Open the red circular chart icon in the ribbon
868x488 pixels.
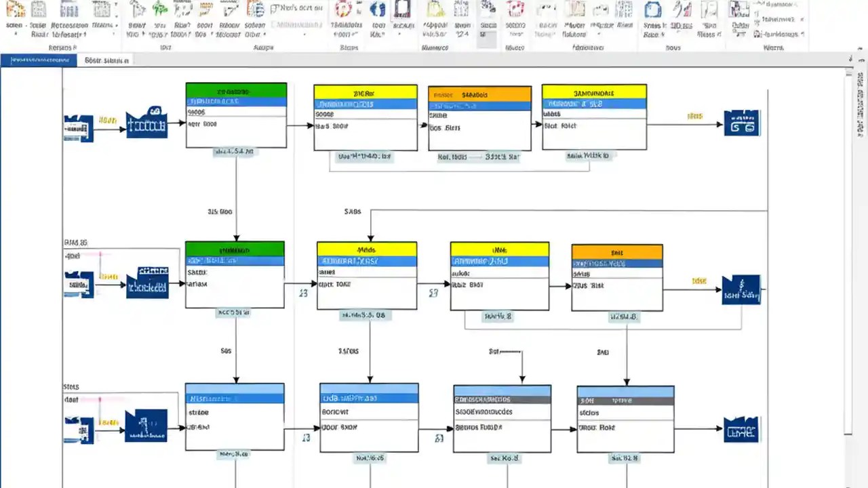[342, 9]
